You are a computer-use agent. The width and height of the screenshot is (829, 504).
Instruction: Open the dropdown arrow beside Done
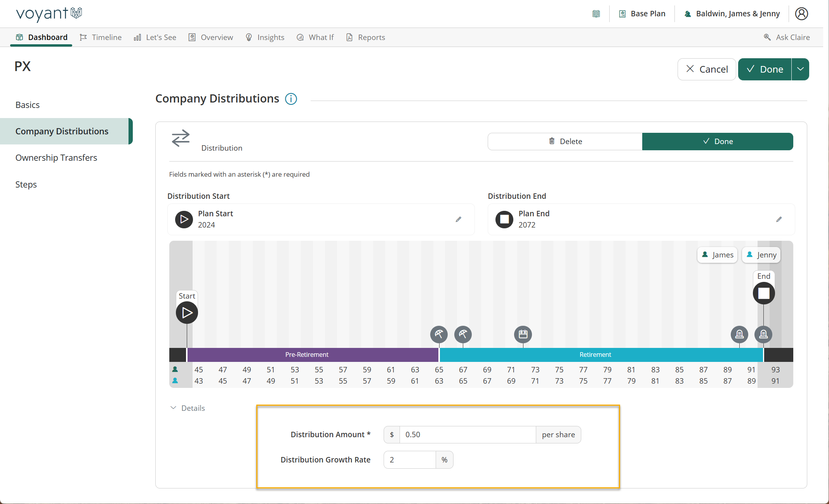click(x=800, y=69)
